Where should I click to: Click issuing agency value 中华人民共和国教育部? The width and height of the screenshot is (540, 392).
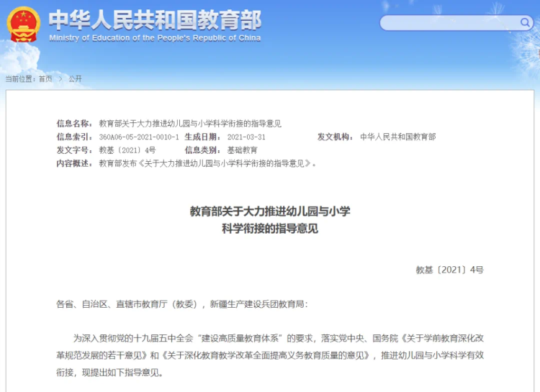point(397,137)
